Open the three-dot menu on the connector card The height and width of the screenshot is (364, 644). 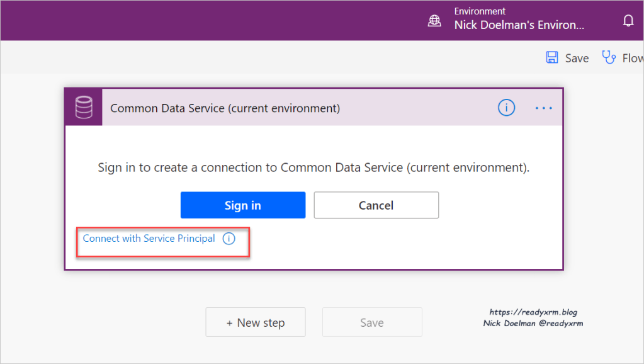(543, 108)
